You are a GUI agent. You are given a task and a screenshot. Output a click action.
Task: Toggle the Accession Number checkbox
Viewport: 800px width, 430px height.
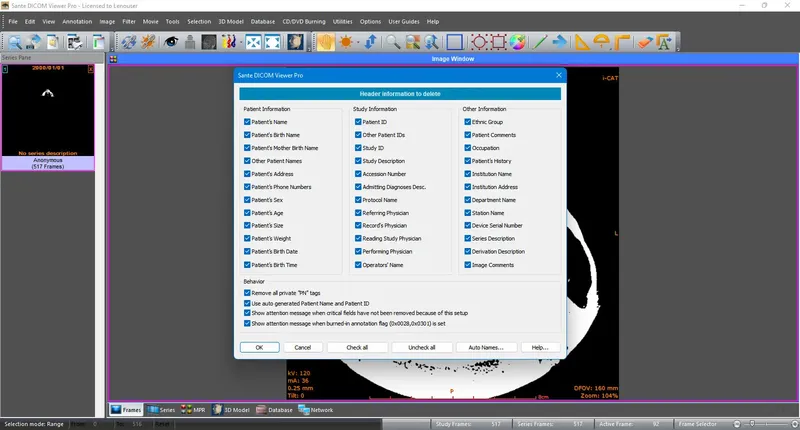(x=358, y=174)
